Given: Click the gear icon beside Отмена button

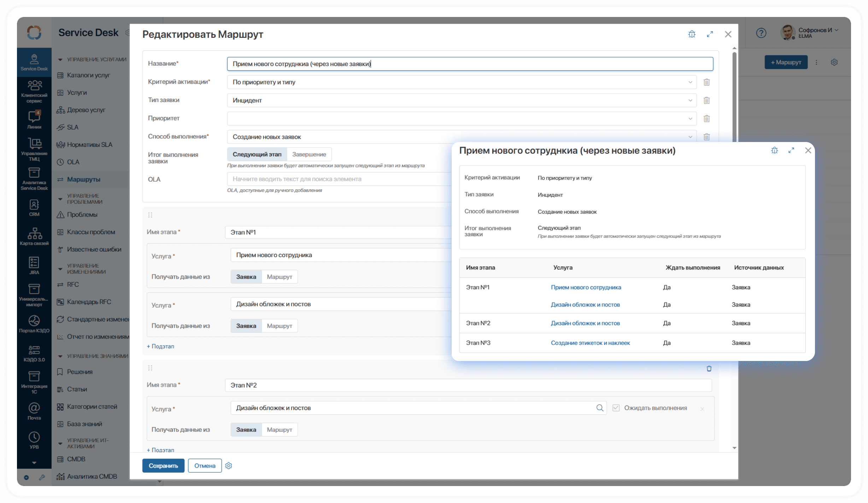Looking at the screenshot, I should (x=229, y=466).
